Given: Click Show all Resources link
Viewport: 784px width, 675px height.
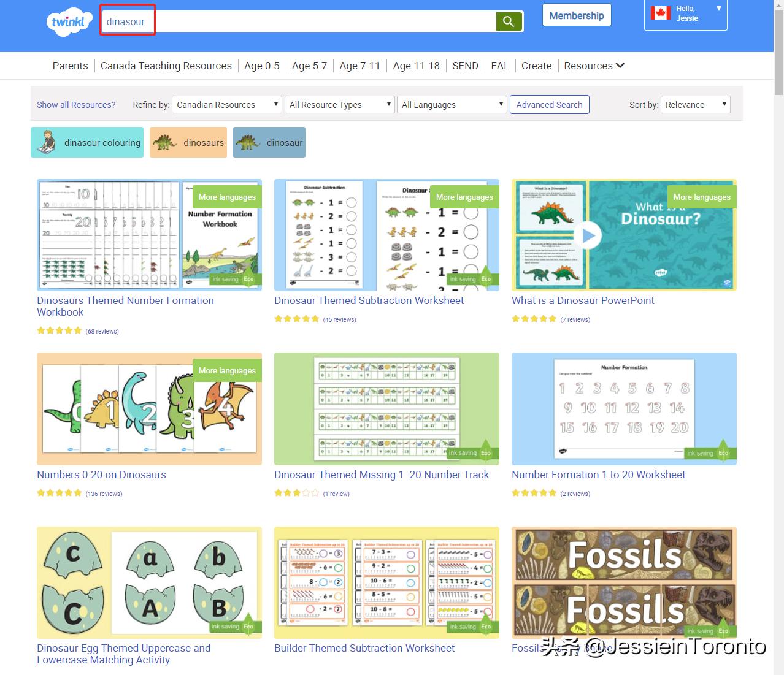Looking at the screenshot, I should [76, 105].
